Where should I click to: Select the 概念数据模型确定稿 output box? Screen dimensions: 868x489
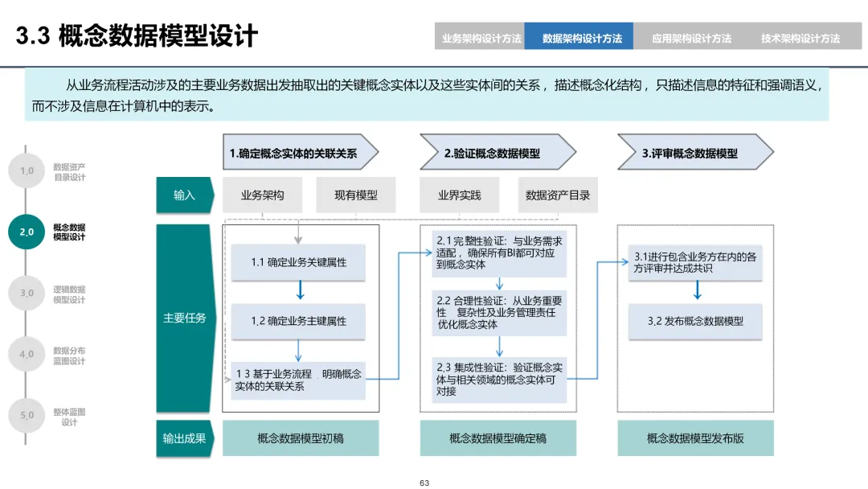(497, 438)
